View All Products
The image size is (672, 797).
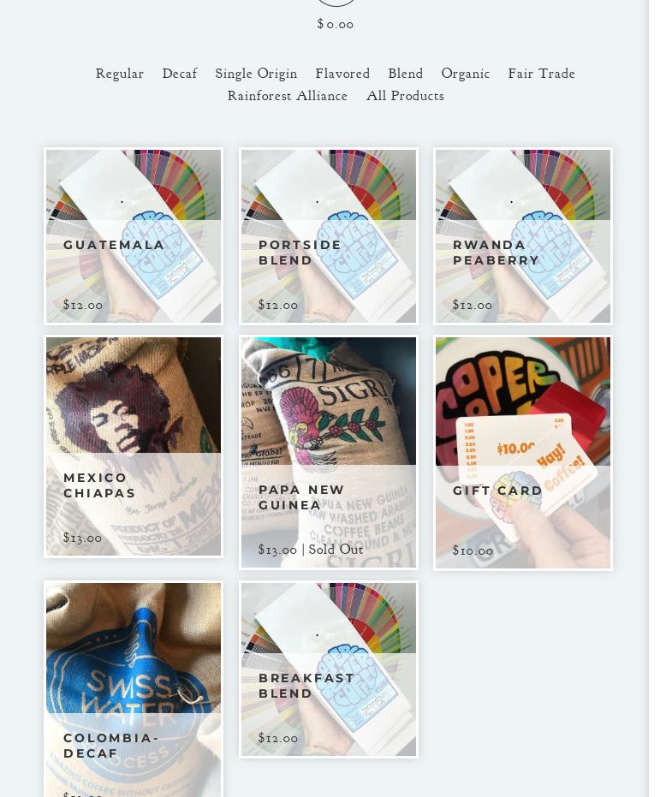coord(405,96)
